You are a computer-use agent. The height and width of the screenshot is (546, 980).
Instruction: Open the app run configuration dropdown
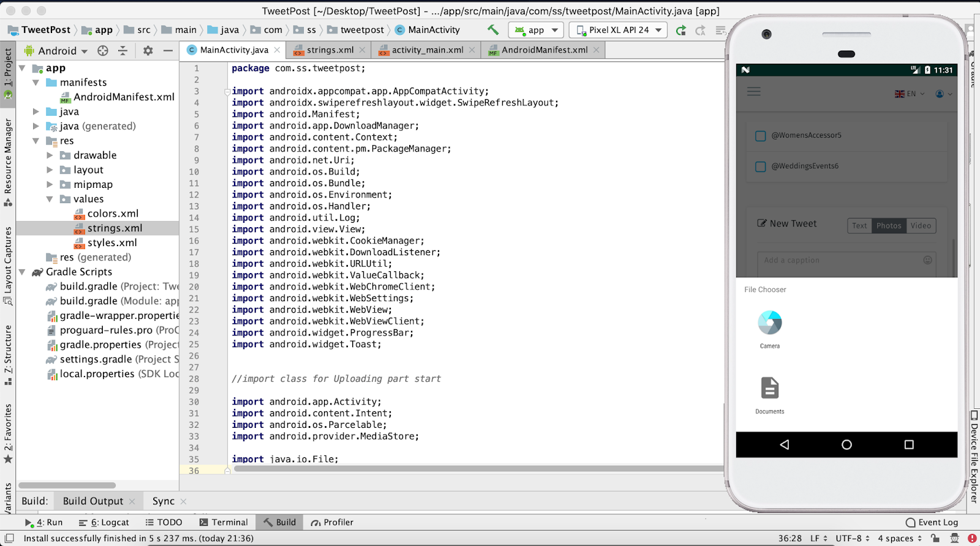click(x=536, y=30)
